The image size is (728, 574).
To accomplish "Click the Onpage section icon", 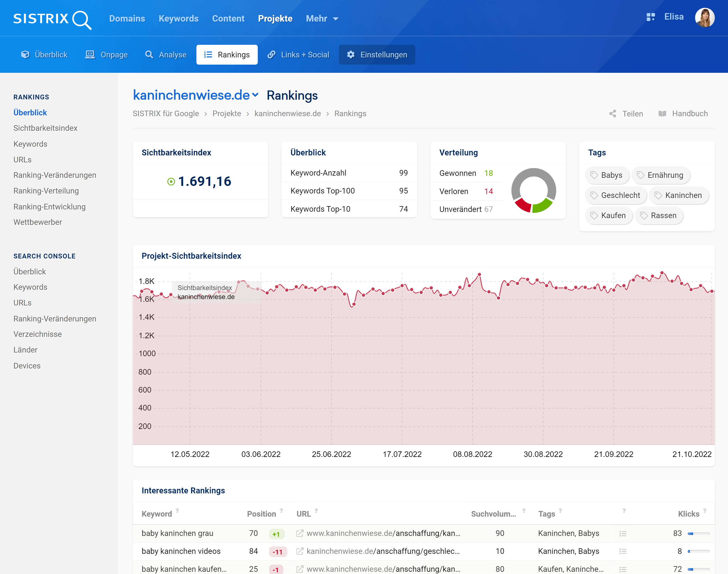I will click(90, 54).
